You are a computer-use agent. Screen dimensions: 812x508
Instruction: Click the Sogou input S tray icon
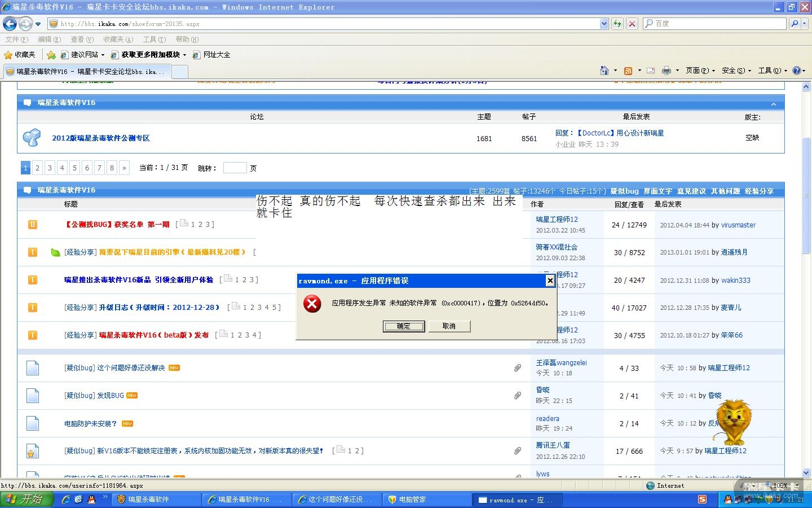point(702,500)
